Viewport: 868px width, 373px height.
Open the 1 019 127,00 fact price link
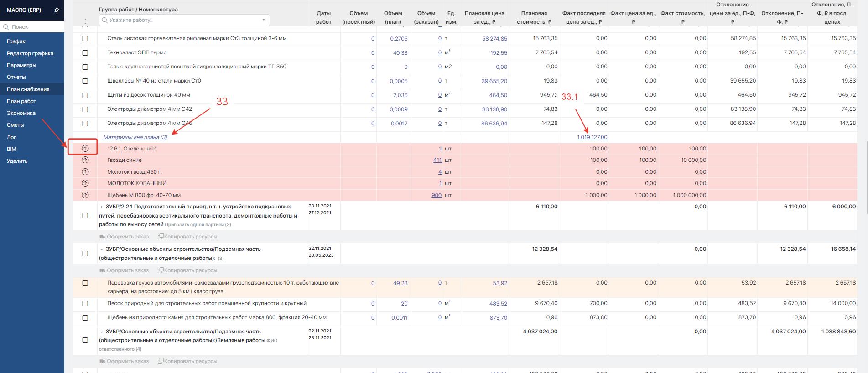click(592, 137)
